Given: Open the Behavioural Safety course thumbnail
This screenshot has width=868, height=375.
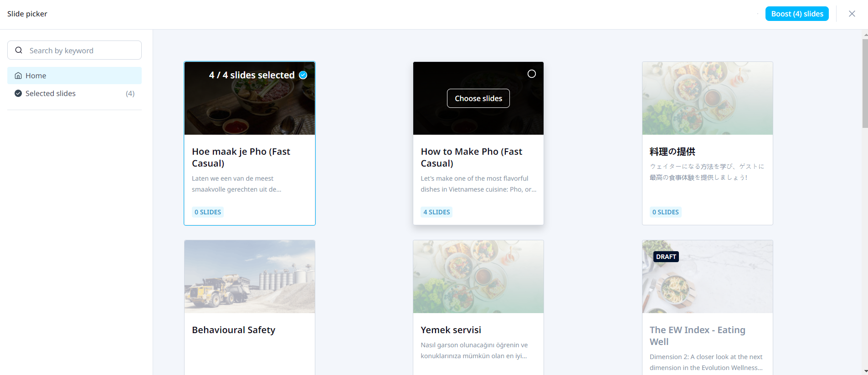Looking at the screenshot, I should tap(250, 277).
